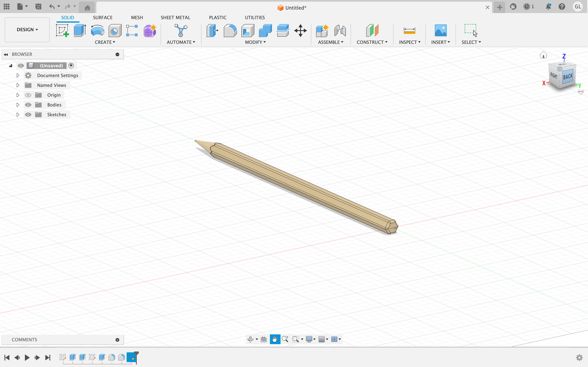Switch to the SURFACE tab
Image resolution: width=588 pixels, height=367 pixels.
tap(102, 18)
